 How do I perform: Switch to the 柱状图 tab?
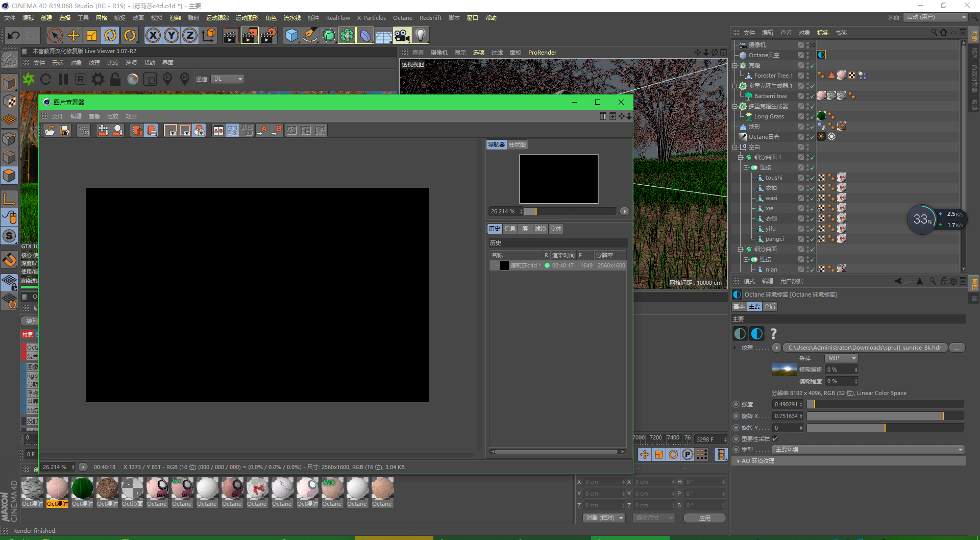[x=517, y=145]
